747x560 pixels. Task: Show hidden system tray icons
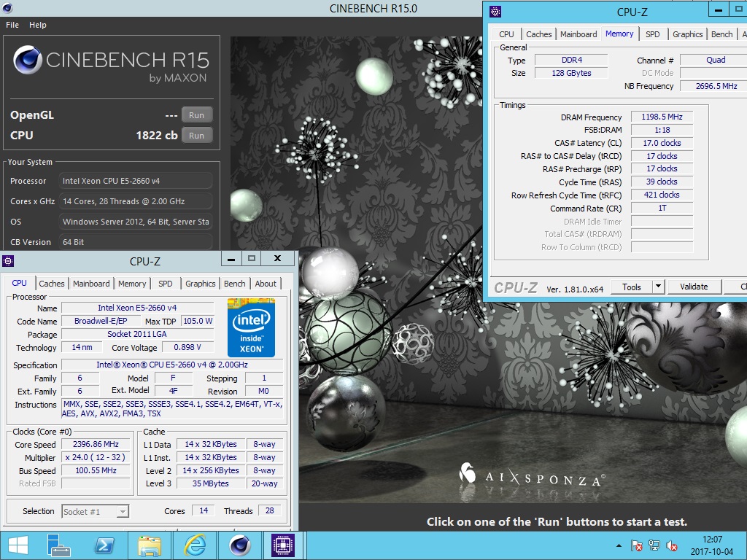(x=619, y=545)
